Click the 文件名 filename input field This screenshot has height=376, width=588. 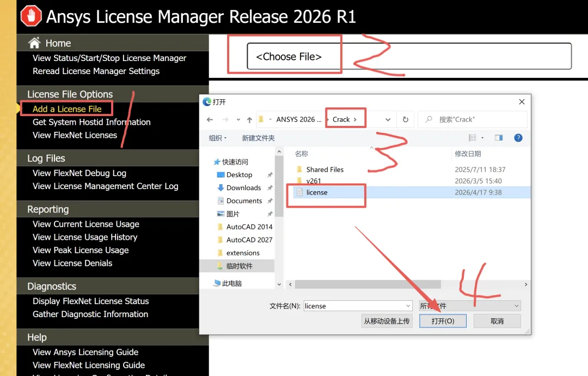point(354,306)
